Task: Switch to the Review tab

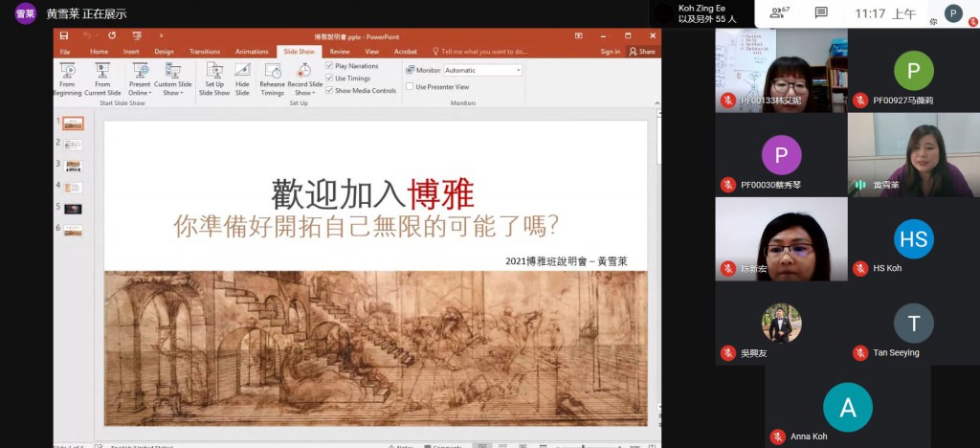Action: point(340,52)
